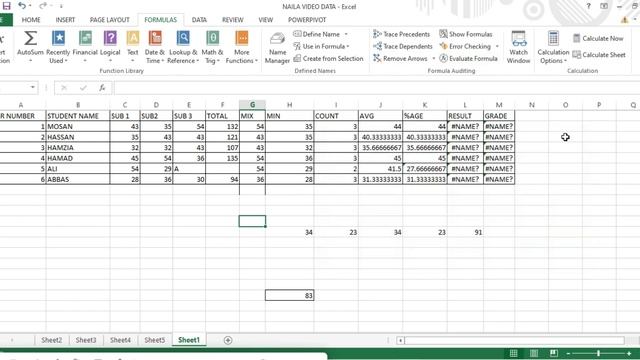Run Error Checking
640x360 pixels.
click(465, 47)
